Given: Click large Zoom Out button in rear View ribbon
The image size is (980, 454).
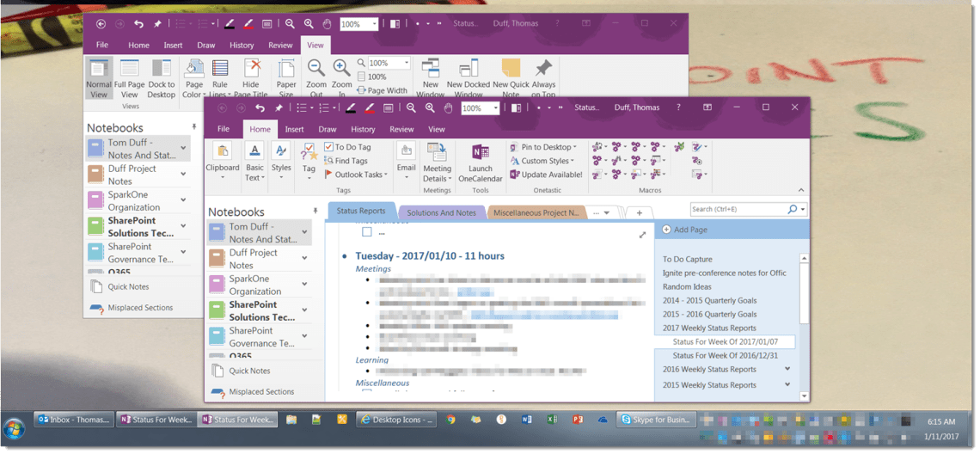Looking at the screenshot, I should point(316,79).
